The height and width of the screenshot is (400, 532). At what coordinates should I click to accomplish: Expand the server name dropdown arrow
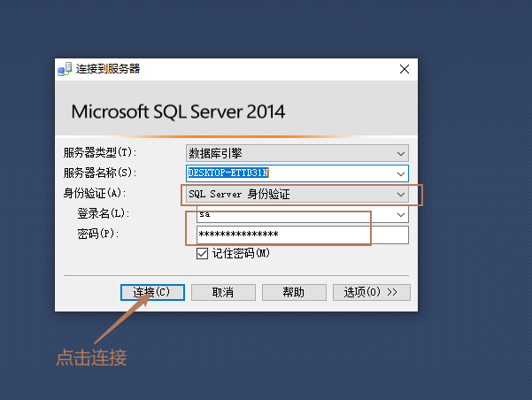pyautogui.click(x=401, y=173)
